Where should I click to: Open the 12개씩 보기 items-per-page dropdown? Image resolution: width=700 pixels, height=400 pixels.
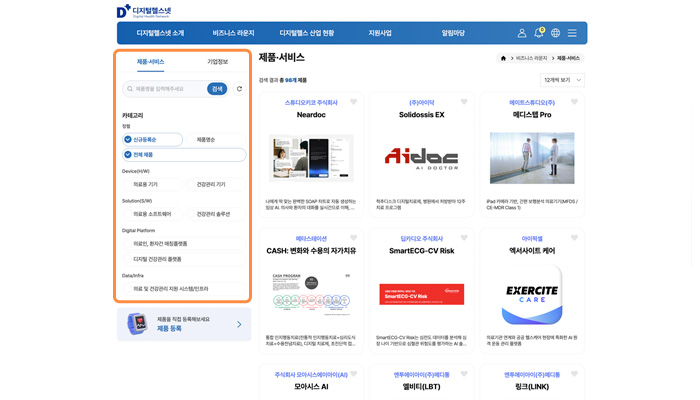pos(562,80)
